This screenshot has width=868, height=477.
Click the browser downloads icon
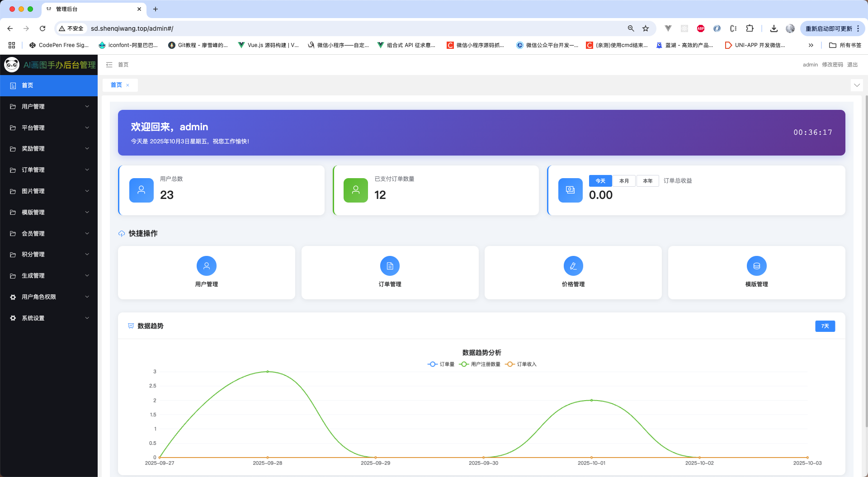pyautogui.click(x=774, y=28)
